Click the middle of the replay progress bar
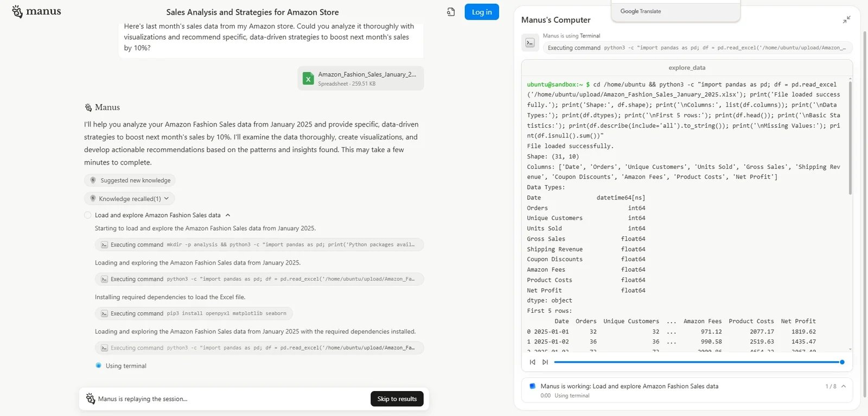 click(x=698, y=362)
